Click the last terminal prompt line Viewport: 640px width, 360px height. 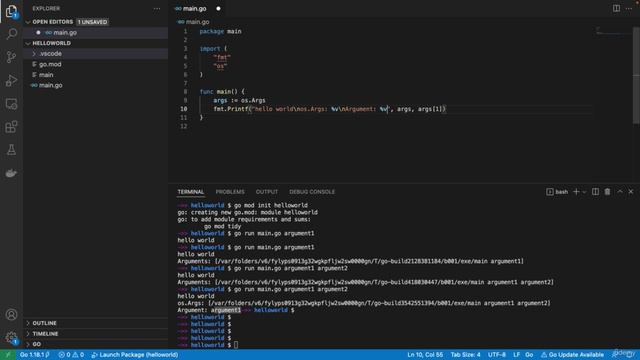click(208, 345)
